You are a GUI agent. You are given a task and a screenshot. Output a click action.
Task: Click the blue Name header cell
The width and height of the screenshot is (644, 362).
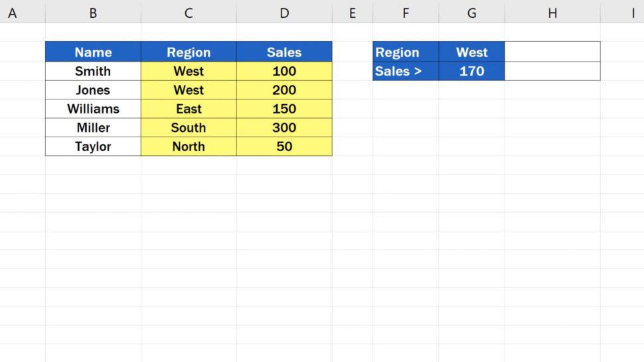click(x=93, y=52)
